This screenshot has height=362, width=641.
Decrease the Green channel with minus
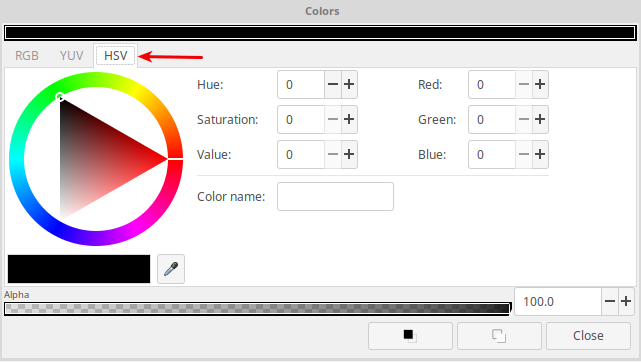tap(524, 119)
